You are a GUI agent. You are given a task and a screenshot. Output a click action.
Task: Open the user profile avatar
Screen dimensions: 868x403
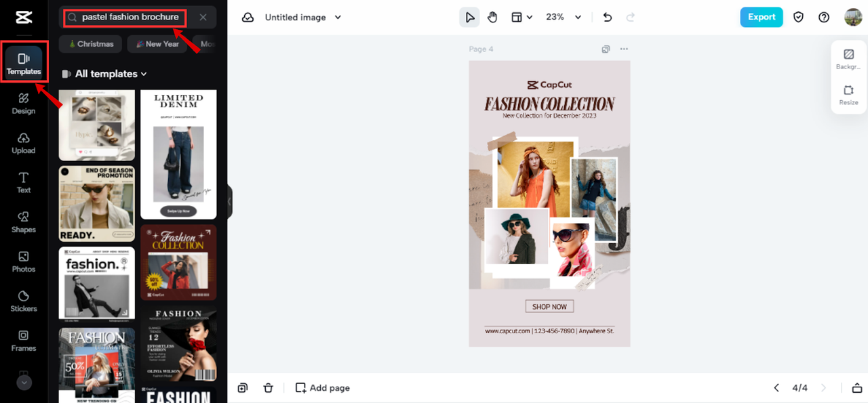coord(853,17)
